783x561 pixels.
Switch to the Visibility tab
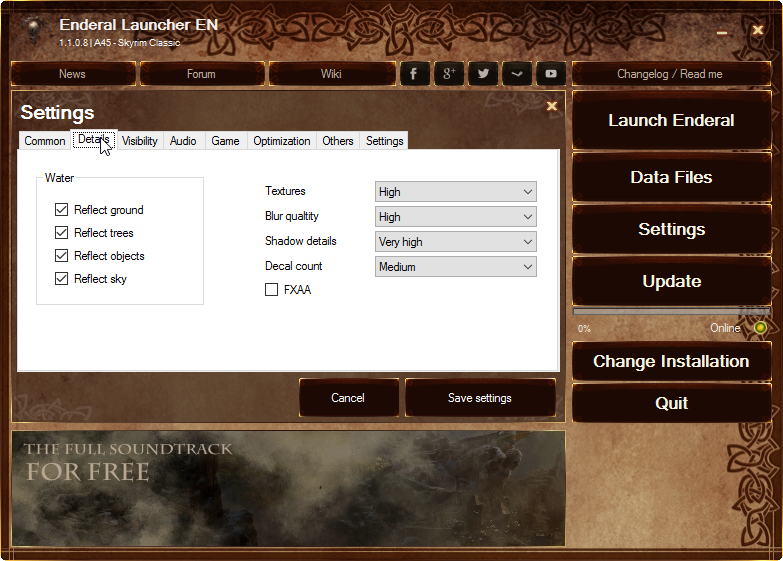[x=140, y=141]
